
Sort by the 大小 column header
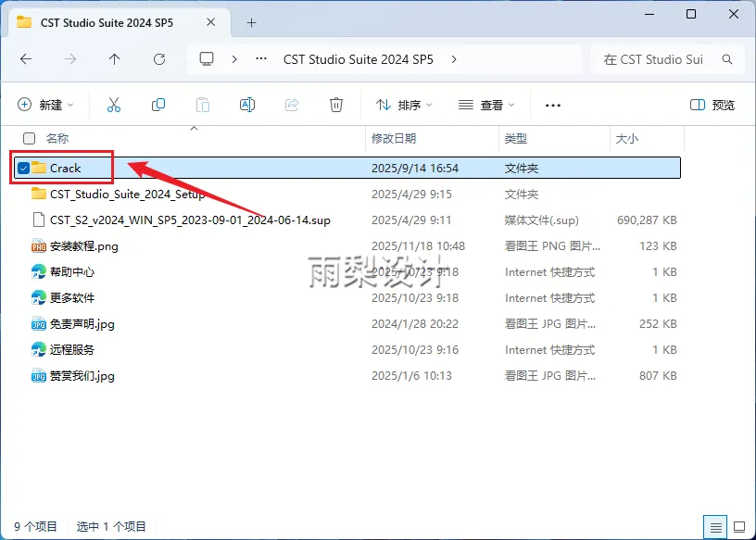pyautogui.click(x=627, y=138)
